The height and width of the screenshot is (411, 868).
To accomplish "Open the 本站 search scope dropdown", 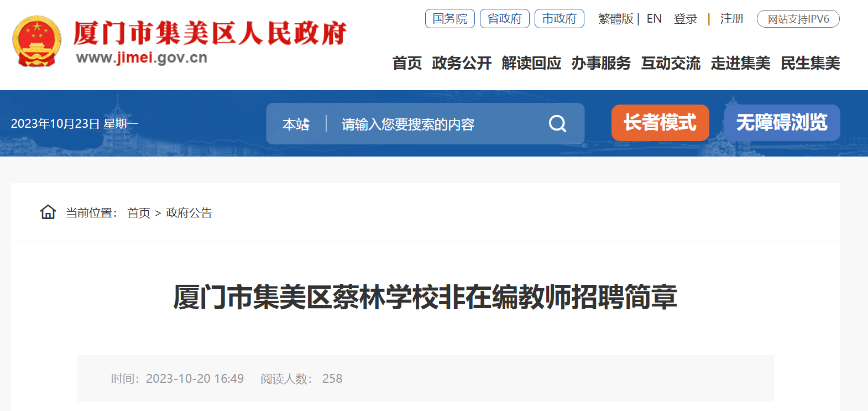I will (x=296, y=124).
